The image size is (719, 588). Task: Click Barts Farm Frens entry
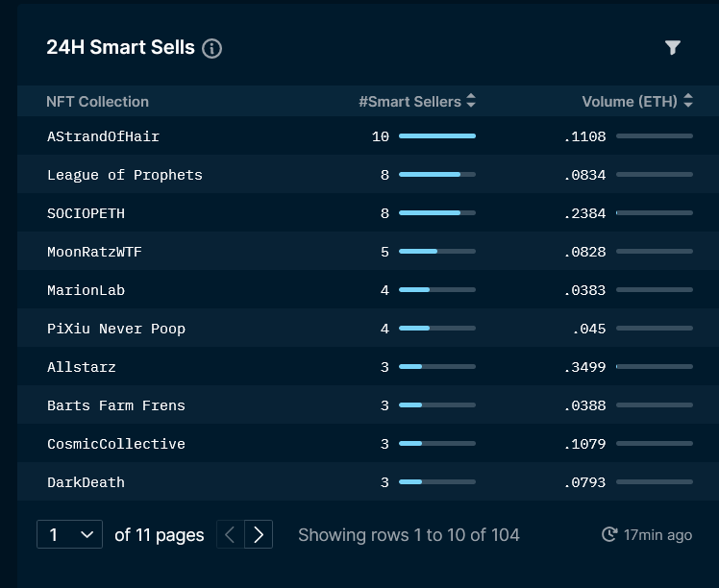click(116, 405)
